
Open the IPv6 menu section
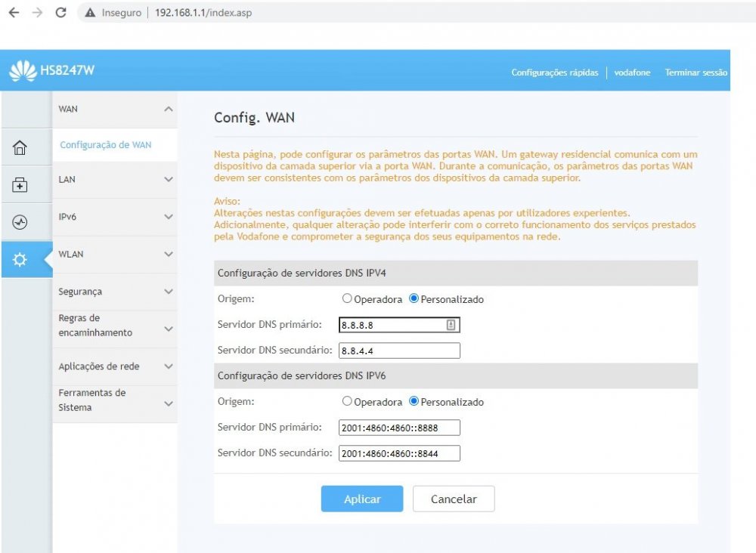pos(115,217)
